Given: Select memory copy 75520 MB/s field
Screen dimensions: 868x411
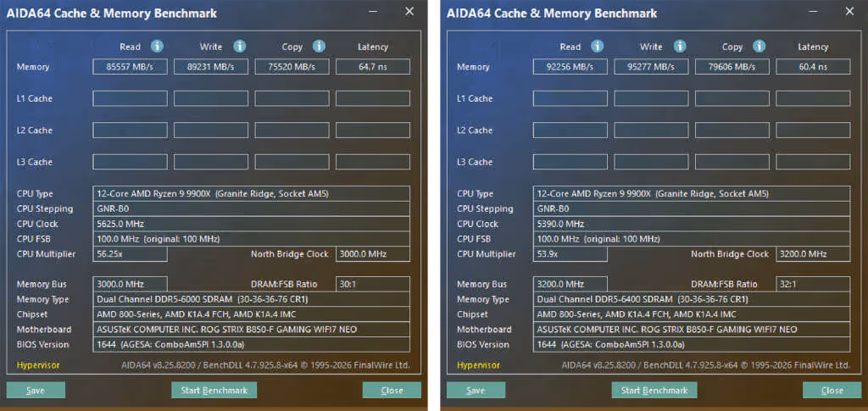Looking at the screenshot, I should pyautogui.click(x=292, y=67).
